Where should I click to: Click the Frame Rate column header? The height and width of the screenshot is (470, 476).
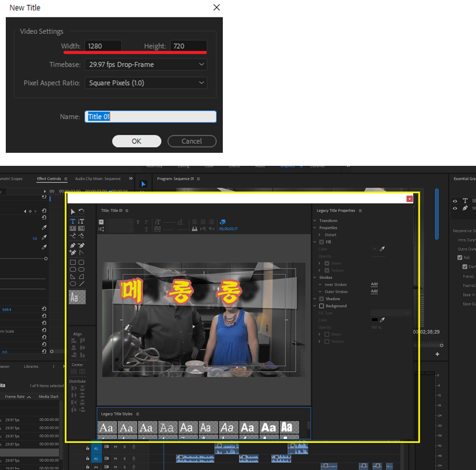coord(15,397)
